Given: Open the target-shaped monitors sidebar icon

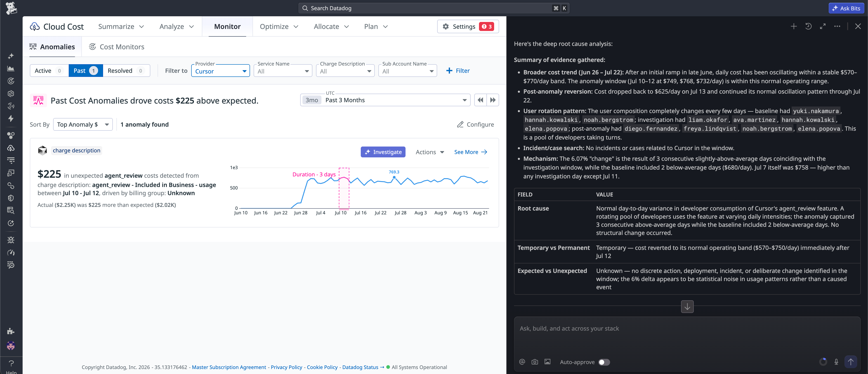Looking at the screenshot, I should pos(11,81).
